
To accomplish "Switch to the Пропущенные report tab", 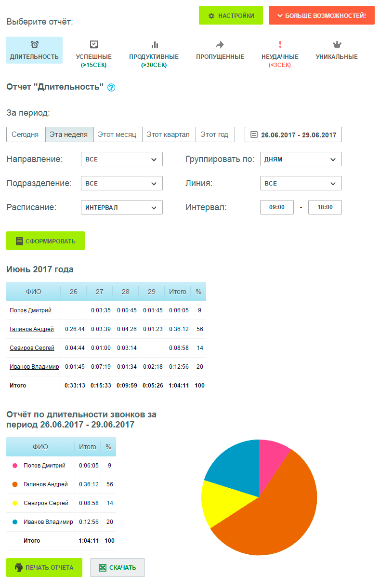I will pyautogui.click(x=220, y=50).
